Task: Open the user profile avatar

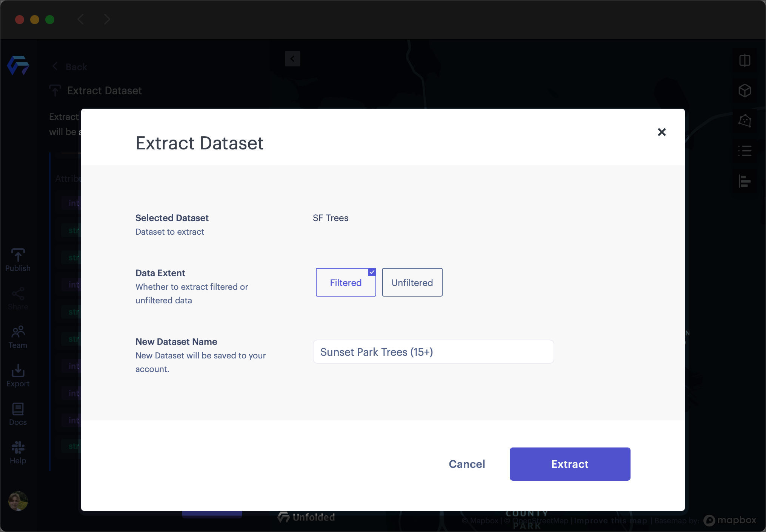Action: point(18,501)
